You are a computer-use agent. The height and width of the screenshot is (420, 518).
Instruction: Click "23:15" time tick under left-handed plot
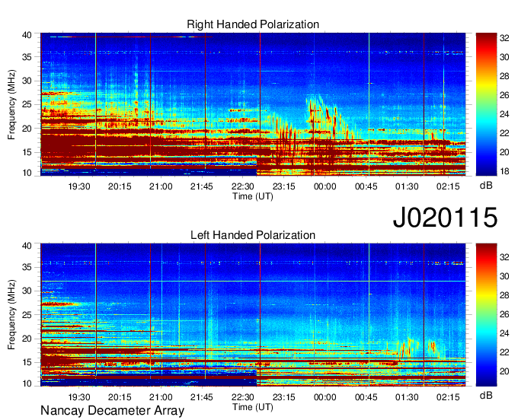coord(284,397)
